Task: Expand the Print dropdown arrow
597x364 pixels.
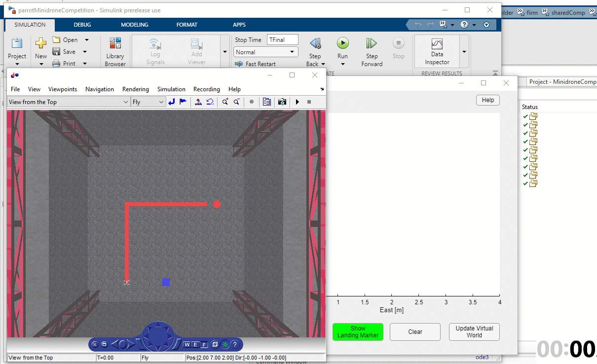Action: (85, 63)
